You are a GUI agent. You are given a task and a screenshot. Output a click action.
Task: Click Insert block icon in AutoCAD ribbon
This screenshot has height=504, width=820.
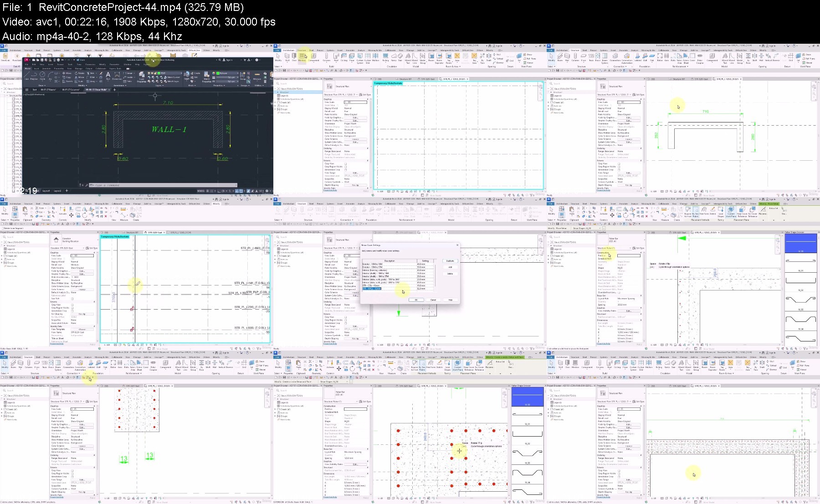click(186, 76)
